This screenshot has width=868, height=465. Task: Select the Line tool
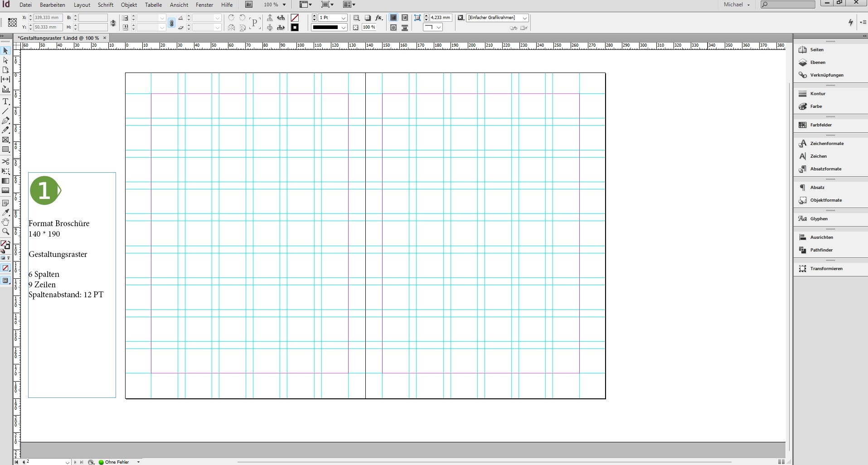[x=5, y=111]
